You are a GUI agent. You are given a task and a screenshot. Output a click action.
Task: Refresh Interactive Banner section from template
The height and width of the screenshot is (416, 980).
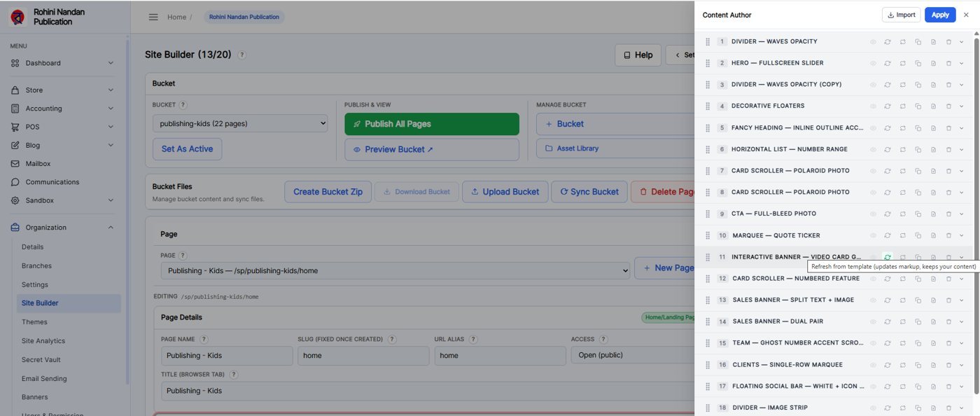(x=888, y=257)
